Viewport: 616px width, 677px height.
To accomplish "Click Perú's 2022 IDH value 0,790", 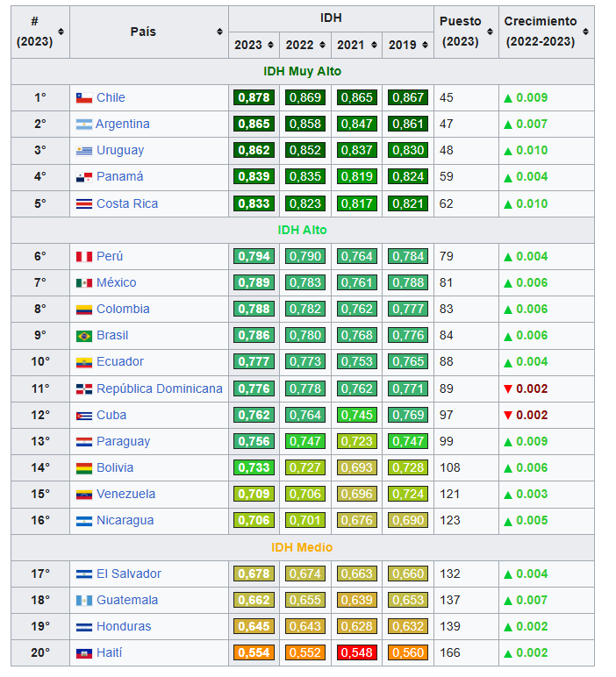I will click(x=305, y=256).
